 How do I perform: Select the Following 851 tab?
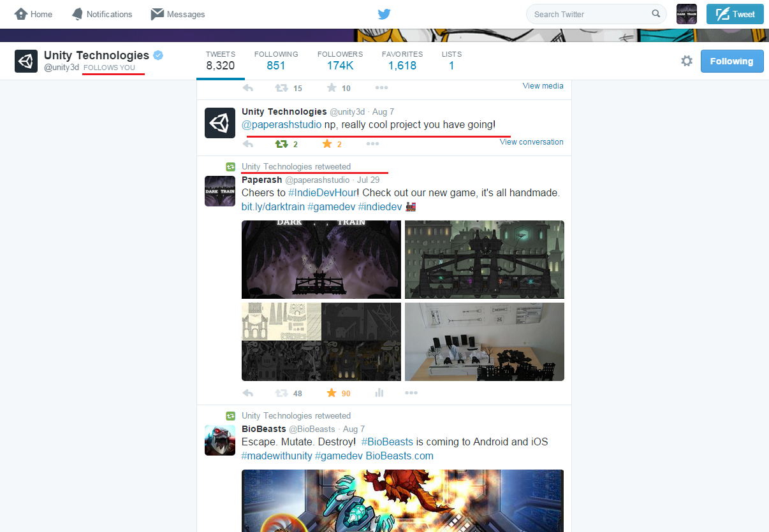click(x=276, y=61)
